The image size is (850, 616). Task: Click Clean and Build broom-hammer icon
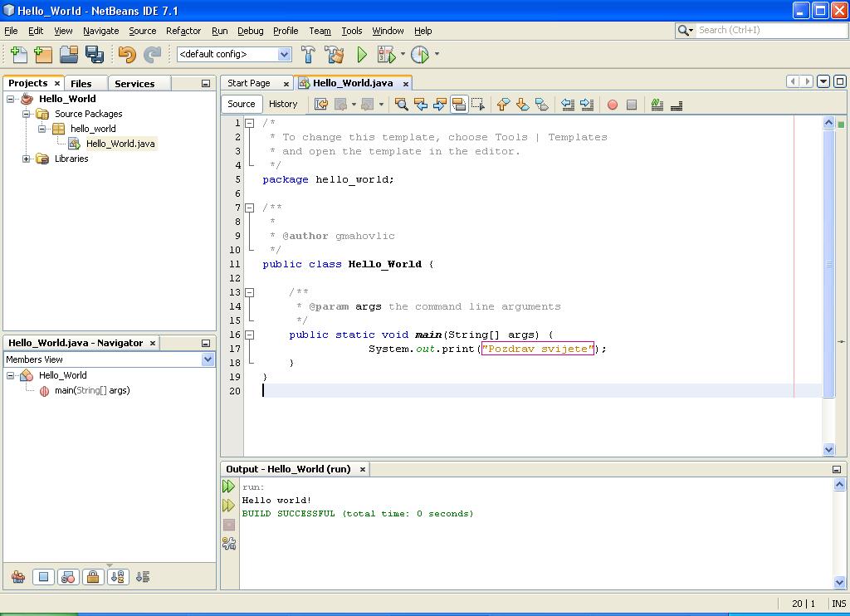pos(335,55)
